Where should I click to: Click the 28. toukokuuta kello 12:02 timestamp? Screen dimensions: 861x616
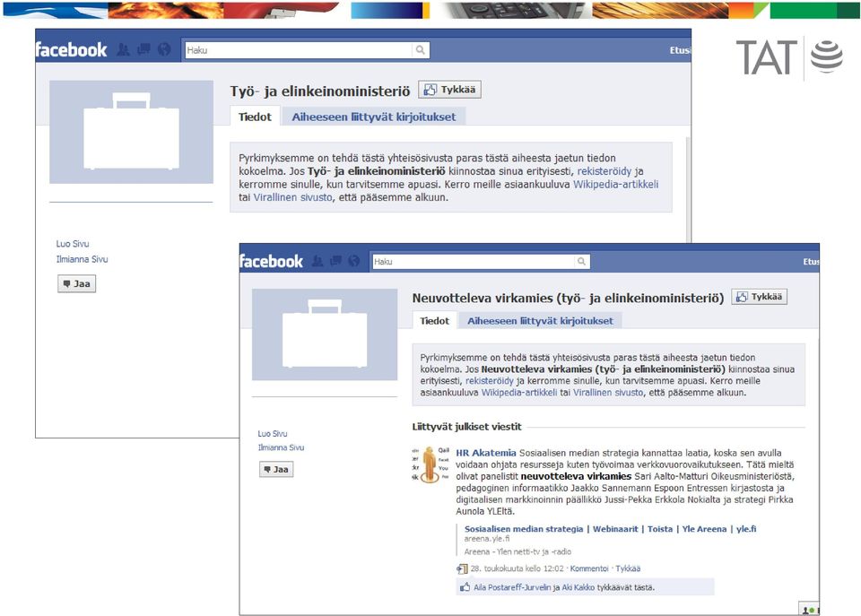(517, 568)
